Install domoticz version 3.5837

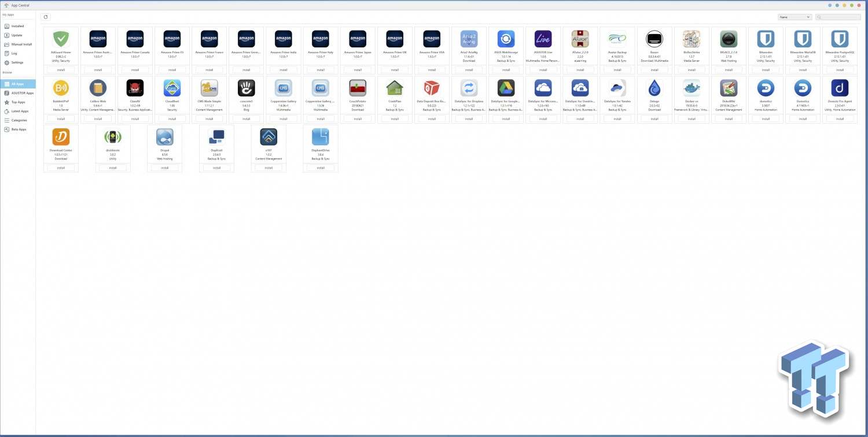pyautogui.click(x=766, y=118)
